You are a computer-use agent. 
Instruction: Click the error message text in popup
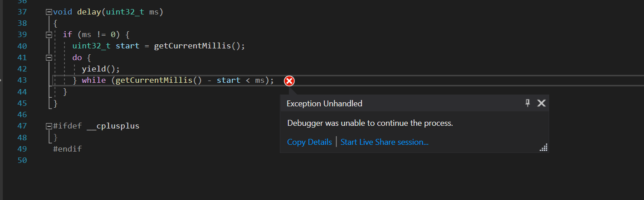[x=370, y=123]
